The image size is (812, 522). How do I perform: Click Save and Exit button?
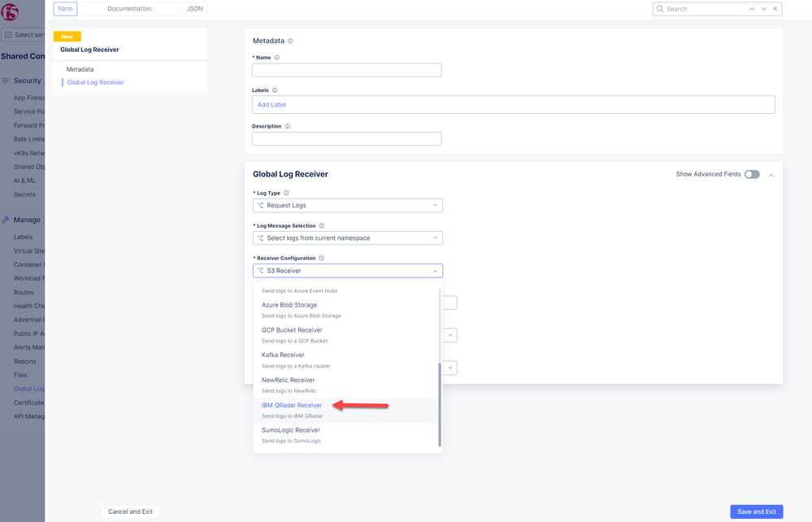[756, 511]
